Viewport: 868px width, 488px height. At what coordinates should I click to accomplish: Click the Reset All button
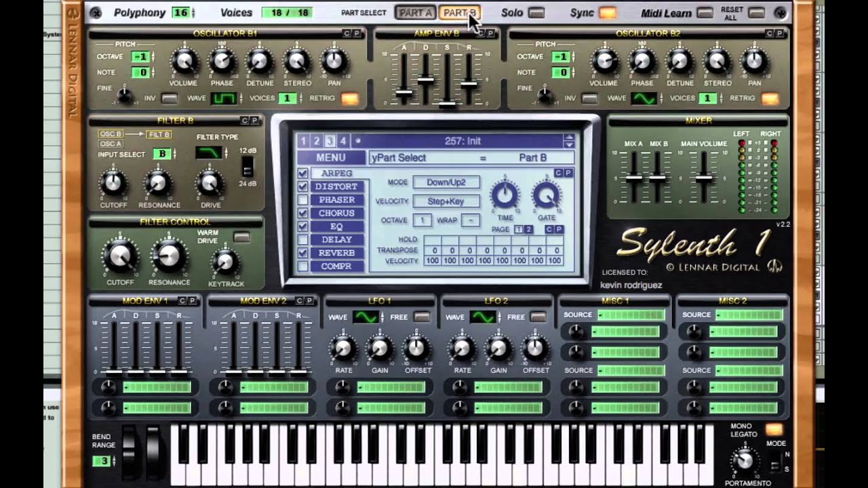[x=755, y=13]
